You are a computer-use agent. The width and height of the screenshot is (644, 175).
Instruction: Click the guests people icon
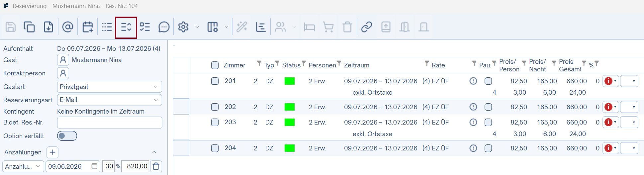coord(280,27)
